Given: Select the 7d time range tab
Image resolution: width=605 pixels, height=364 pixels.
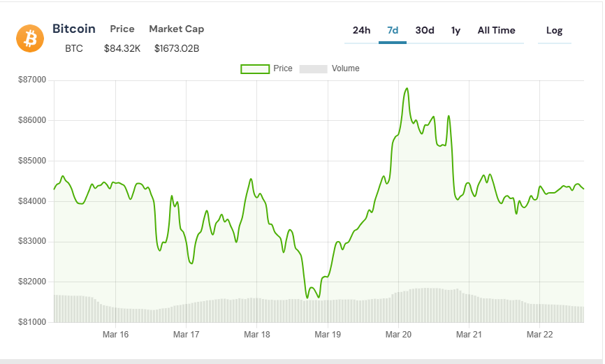Looking at the screenshot, I should [393, 31].
